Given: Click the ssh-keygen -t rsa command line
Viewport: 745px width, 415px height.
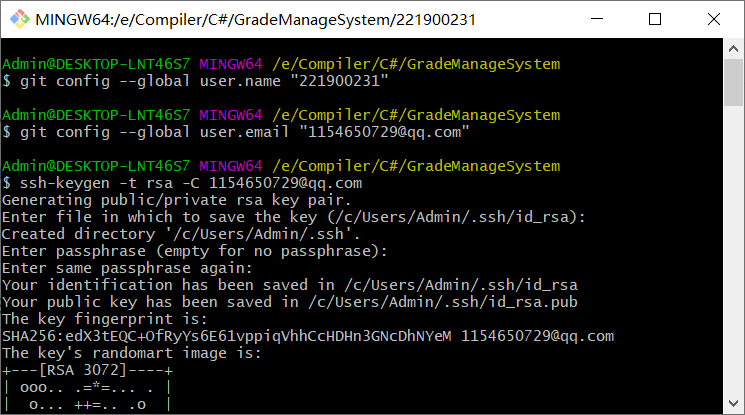Looking at the screenshot, I should coord(182,183).
